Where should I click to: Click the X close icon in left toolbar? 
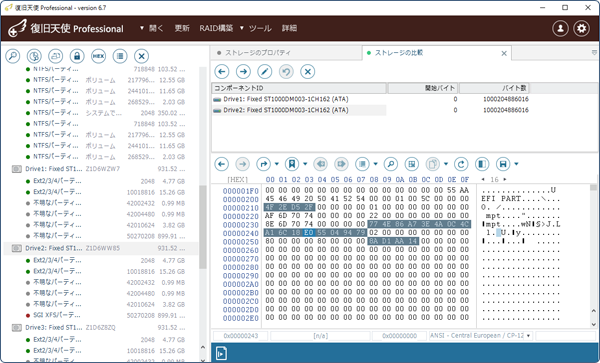(141, 56)
